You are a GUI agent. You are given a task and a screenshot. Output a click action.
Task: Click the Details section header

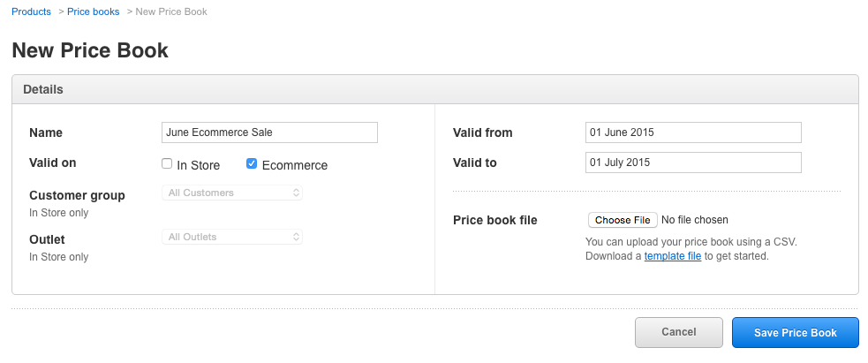(43, 89)
